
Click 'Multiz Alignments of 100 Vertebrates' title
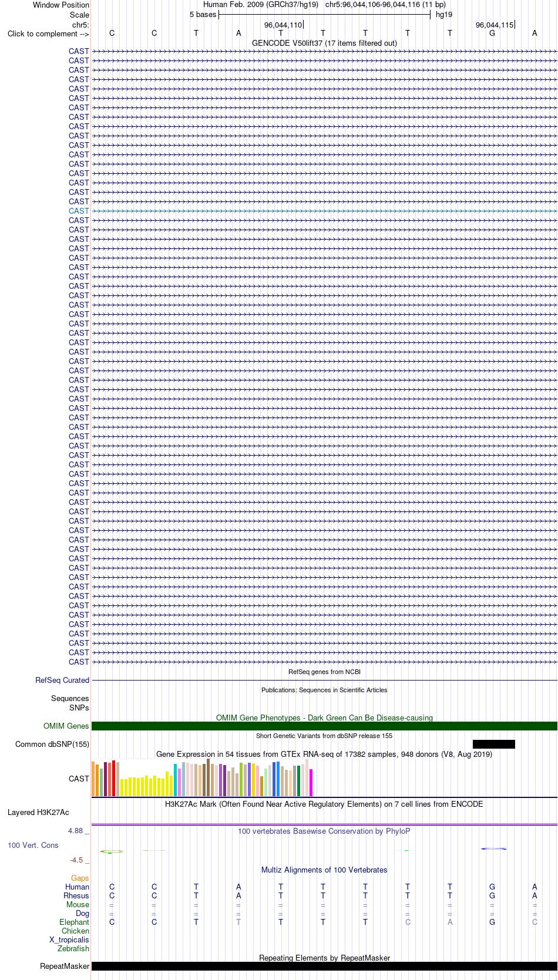point(324,870)
